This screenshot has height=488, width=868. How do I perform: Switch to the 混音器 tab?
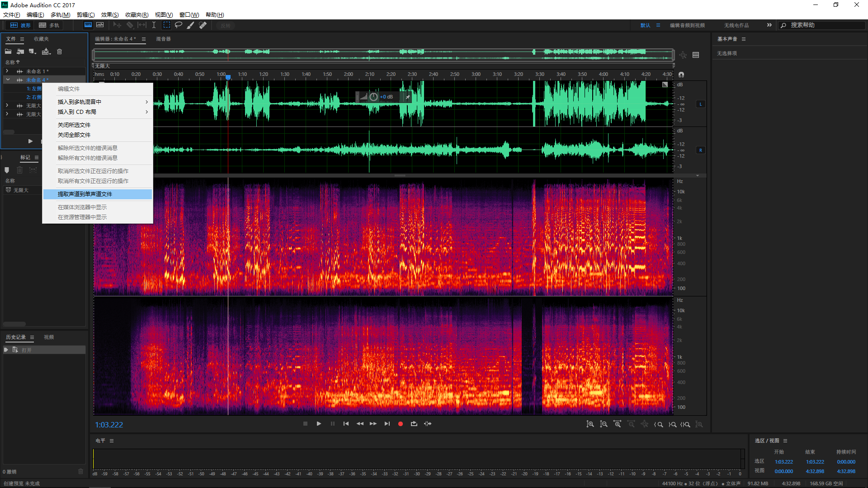click(x=163, y=39)
